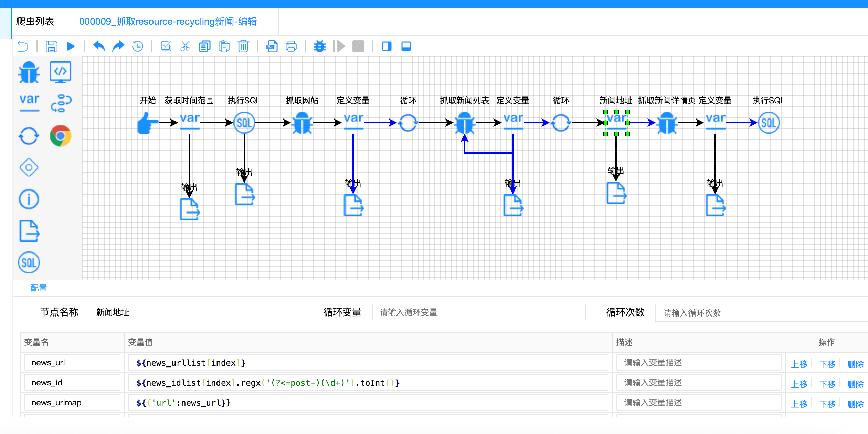Switch to the 配置 tab
Image resolution: width=868 pixels, height=434 pixels.
39,288
